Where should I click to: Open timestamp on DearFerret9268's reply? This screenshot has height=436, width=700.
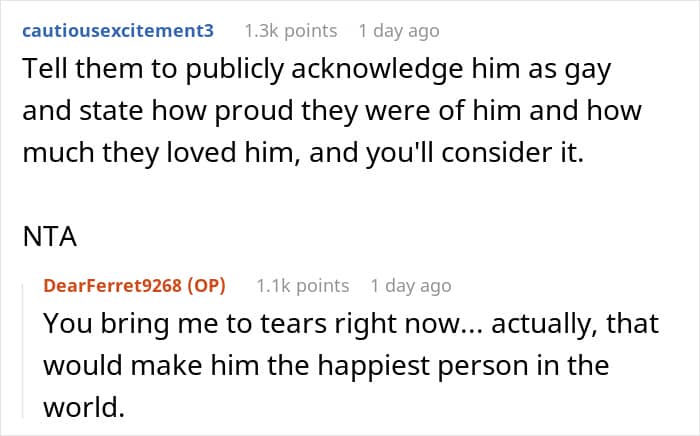(x=411, y=286)
